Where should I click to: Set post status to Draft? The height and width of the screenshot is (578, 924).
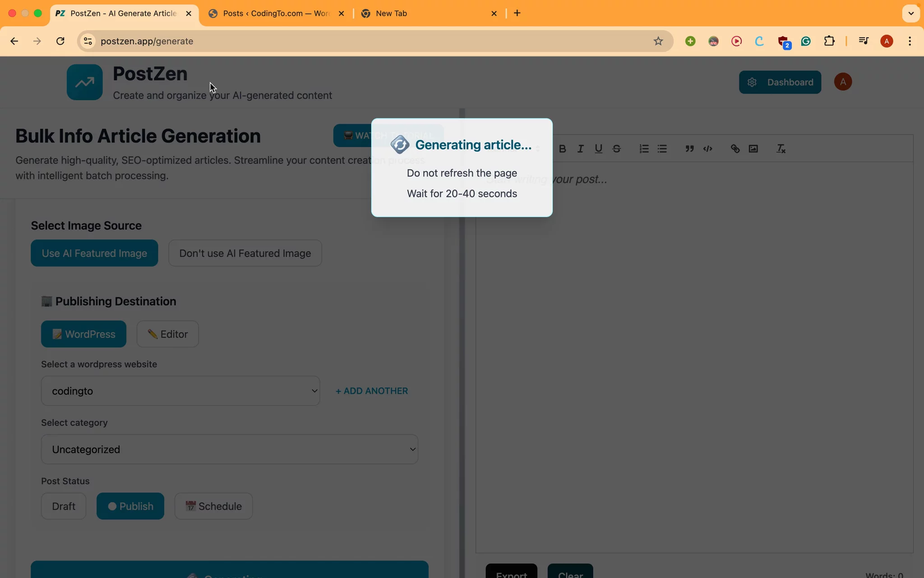(x=64, y=506)
